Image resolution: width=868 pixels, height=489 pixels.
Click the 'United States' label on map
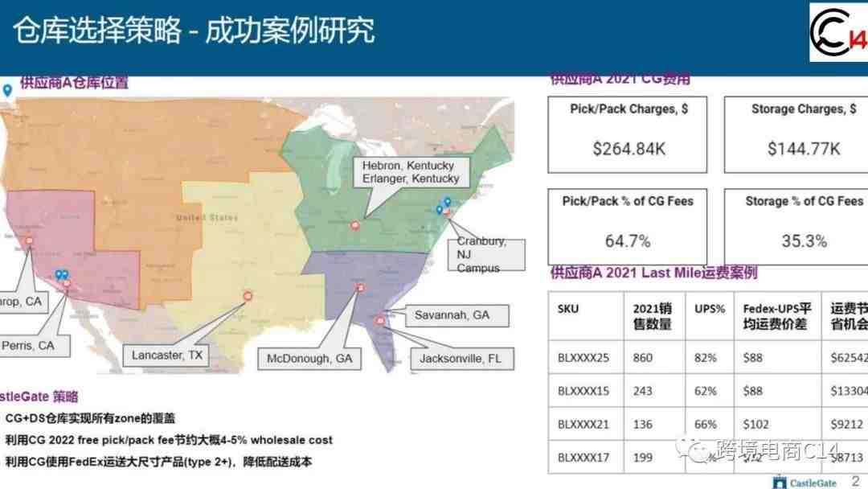click(x=207, y=218)
